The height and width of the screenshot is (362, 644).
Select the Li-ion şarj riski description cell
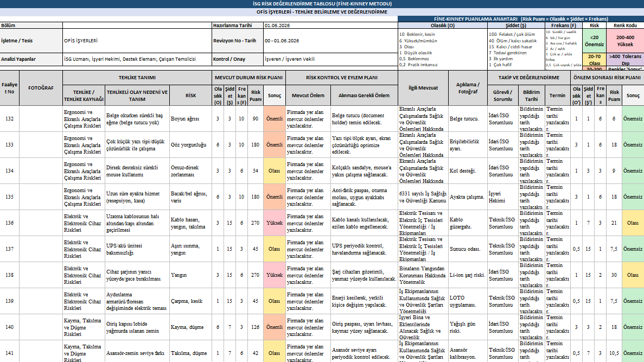pos(468,275)
